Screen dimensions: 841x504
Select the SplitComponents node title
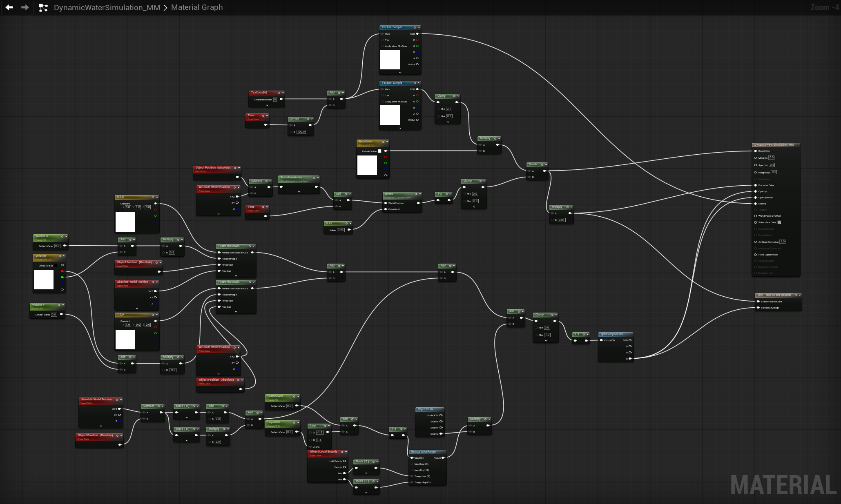(x=611, y=334)
